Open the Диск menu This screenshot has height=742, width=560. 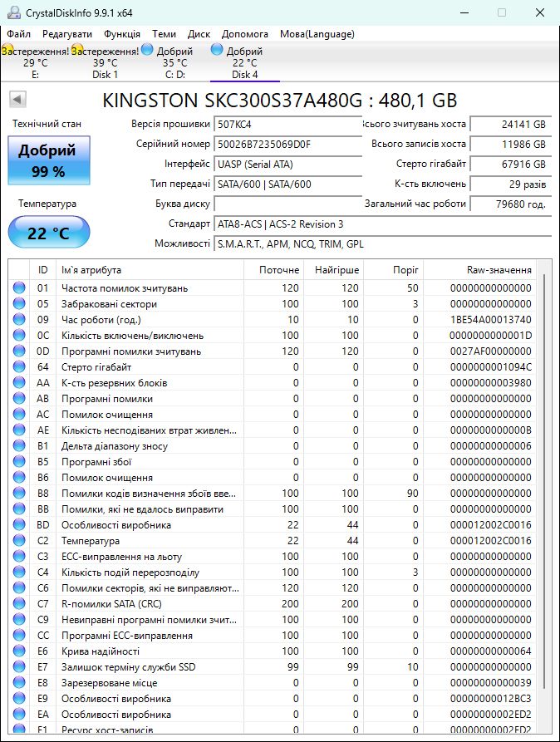tap(199, 34)
